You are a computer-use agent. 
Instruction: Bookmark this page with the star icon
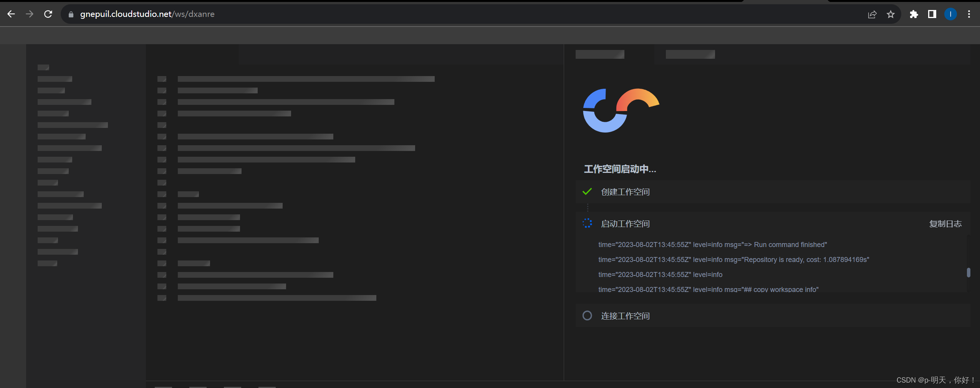click(x=891, y=14)
